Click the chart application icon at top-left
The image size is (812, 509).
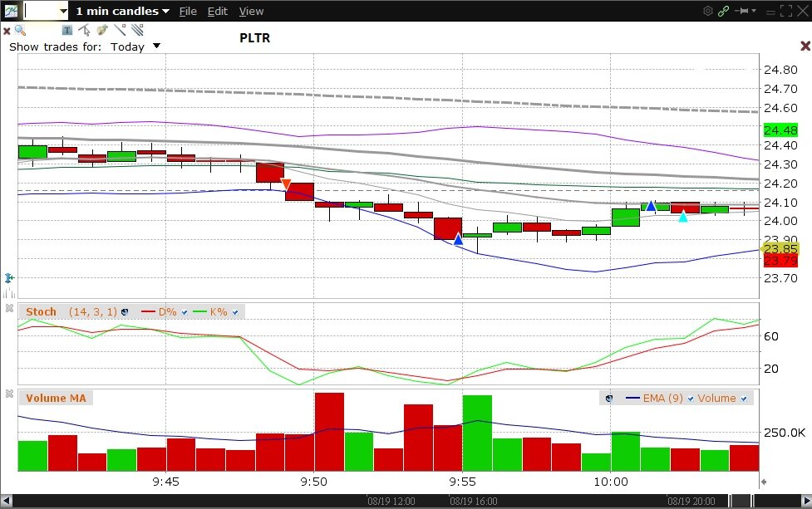11,11
